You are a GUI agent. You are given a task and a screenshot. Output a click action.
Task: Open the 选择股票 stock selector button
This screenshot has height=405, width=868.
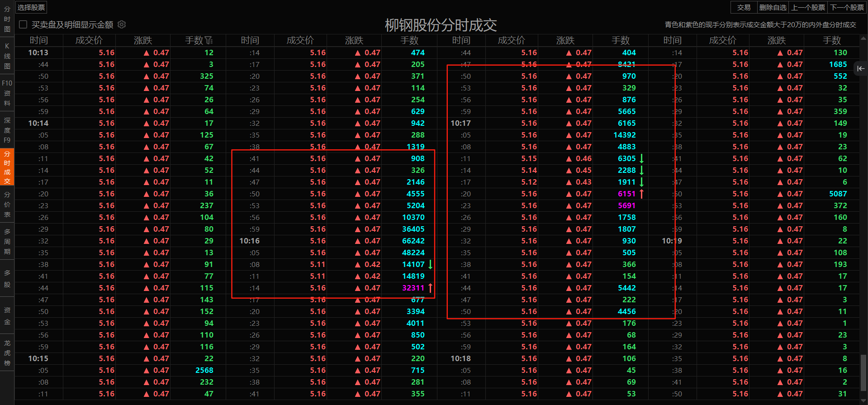(31, 7)
